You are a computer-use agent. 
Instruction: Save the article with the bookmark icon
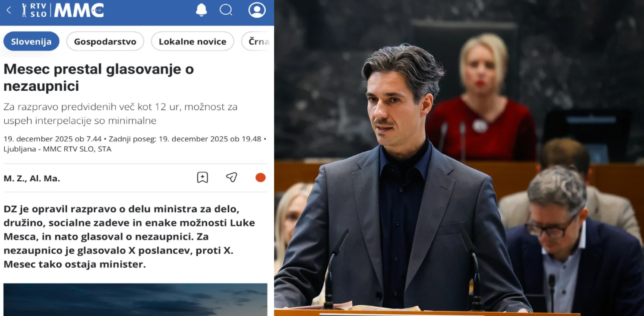pyautogui.click(x=202, y=177)
